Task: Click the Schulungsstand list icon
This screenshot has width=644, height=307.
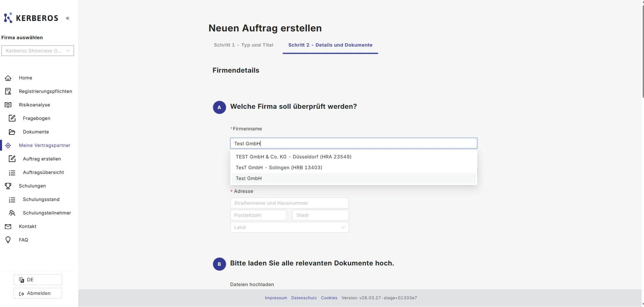Action: click(12, 200)
